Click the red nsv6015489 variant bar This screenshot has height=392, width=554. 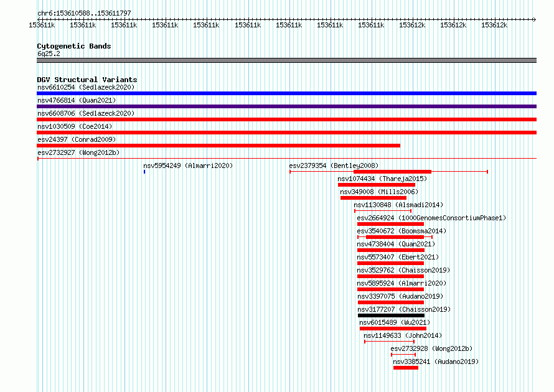coord(393,329)
